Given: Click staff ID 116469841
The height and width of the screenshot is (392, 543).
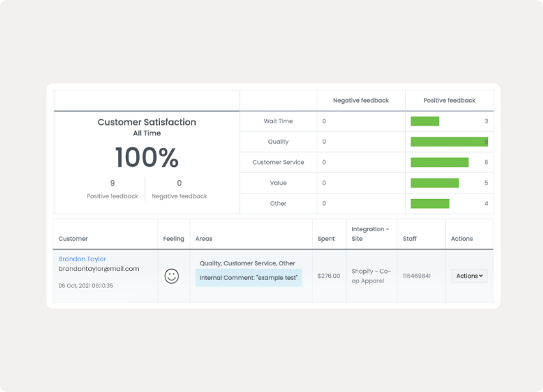Looking at the screenshot, I should point(416,276).
